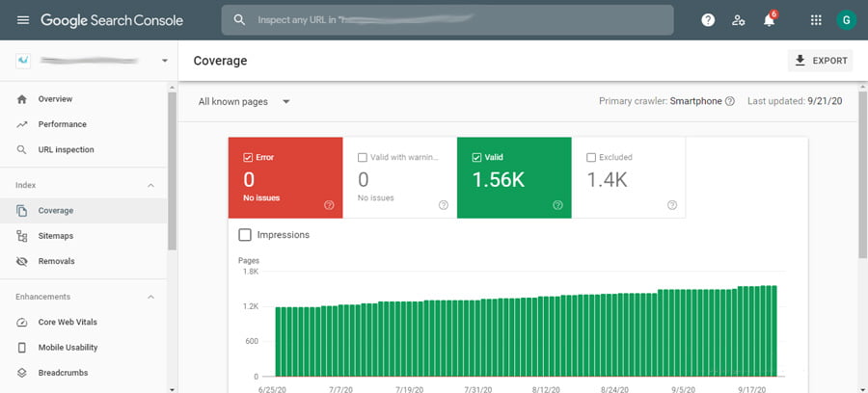Viewport: 868px width, 393px height.
Task: Click the Excluded 1.4K card
Action: pos(629,177)
